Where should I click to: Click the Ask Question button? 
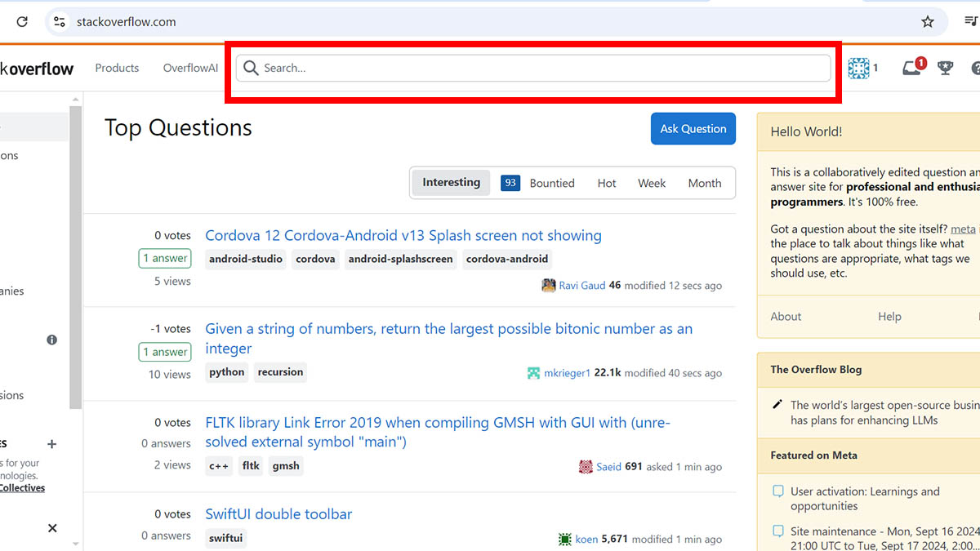coord(693,129)
